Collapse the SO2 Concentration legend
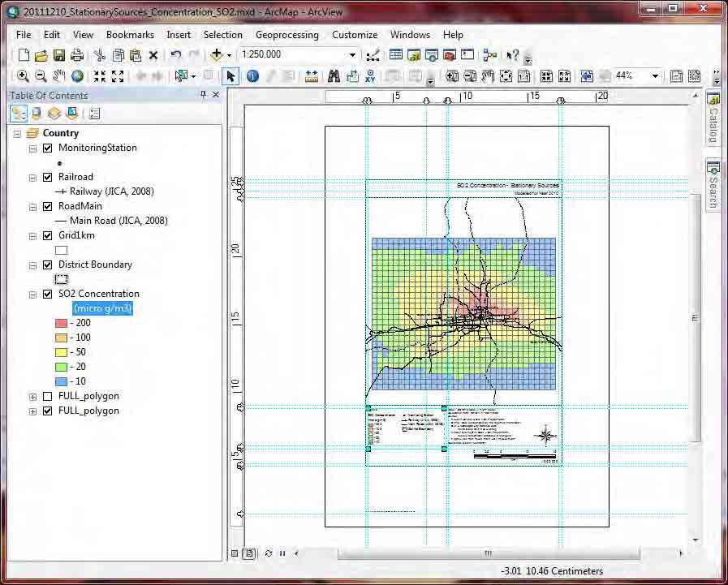Viewport: 728px width, 585px height. pyautogui.click(x=32, y=295)
